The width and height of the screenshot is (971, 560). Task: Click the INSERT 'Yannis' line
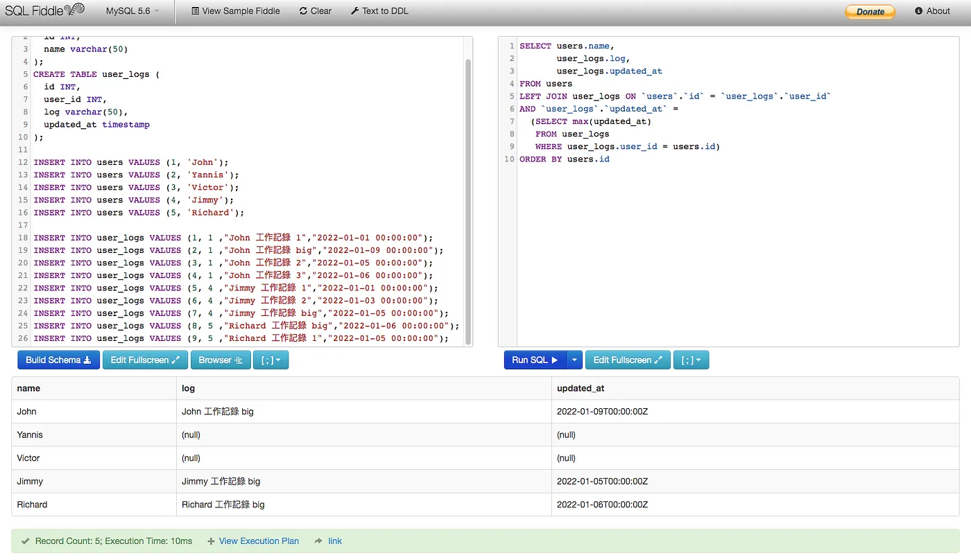click(x=136, y=175)
